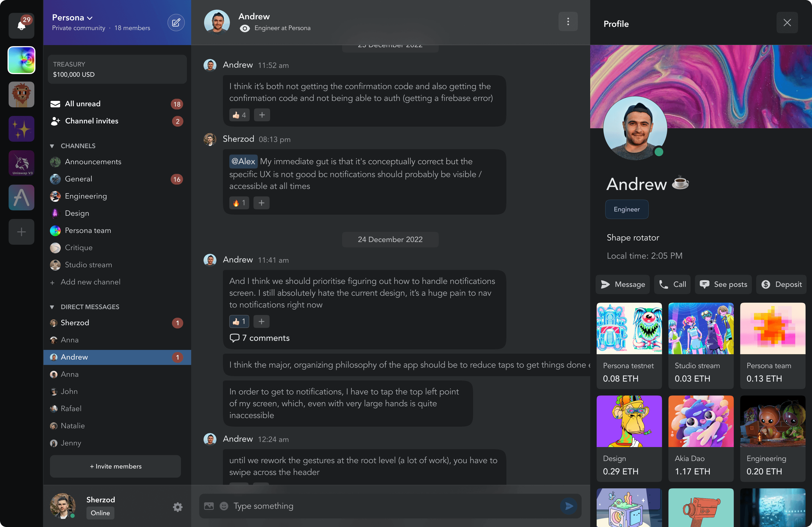Click the Engineer role tag

coord(627,209)
